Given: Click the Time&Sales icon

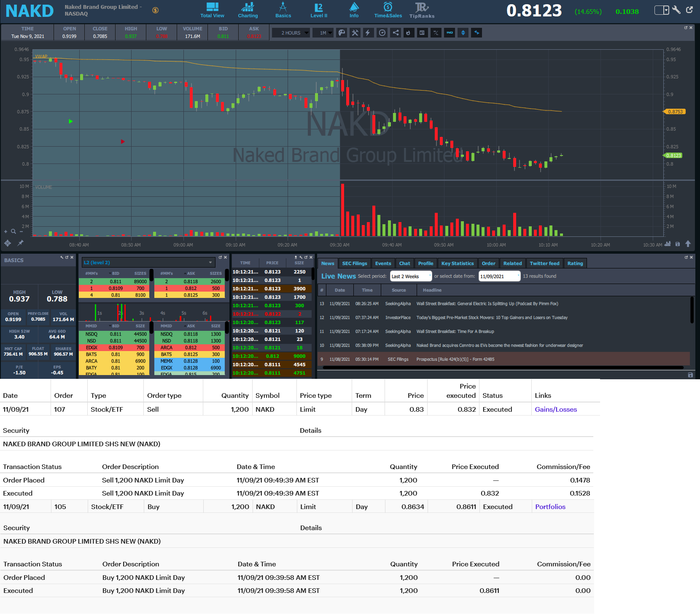Looking at the screenshot, I should tap(388, 10).
